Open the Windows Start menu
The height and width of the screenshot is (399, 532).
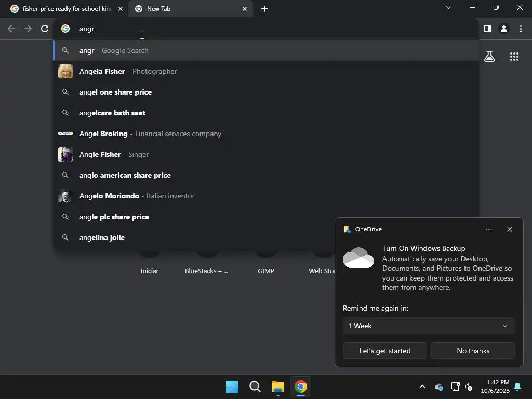[232, 387]
